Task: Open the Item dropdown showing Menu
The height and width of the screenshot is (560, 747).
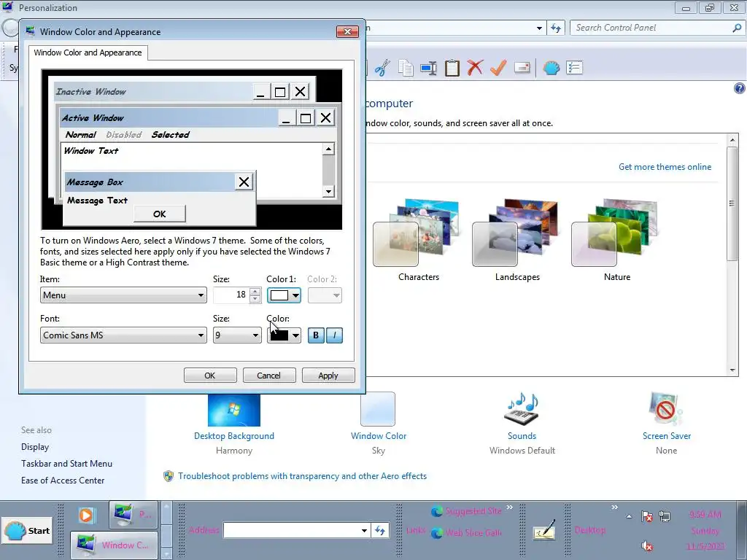Action: [x=123, y=295]
